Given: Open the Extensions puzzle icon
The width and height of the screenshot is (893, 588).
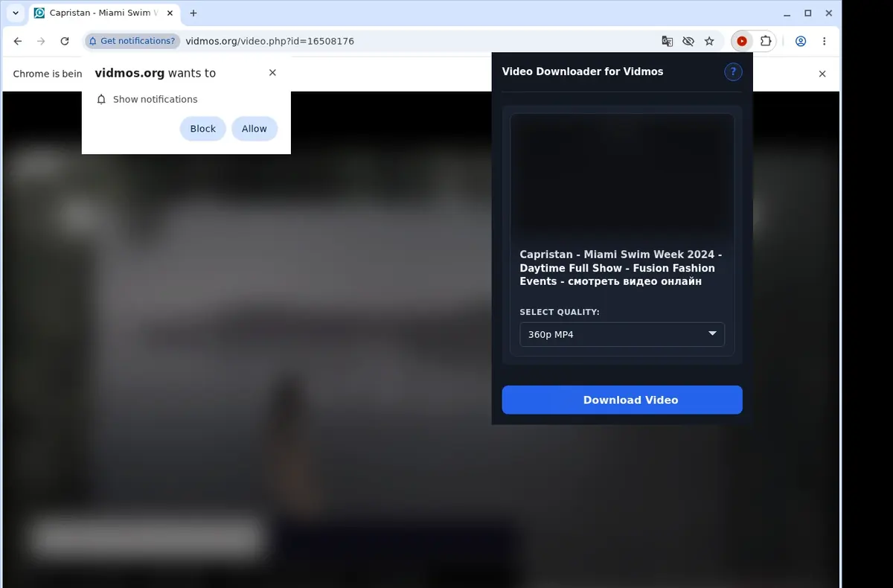Looking at the screenshot, I should point(765,42).
